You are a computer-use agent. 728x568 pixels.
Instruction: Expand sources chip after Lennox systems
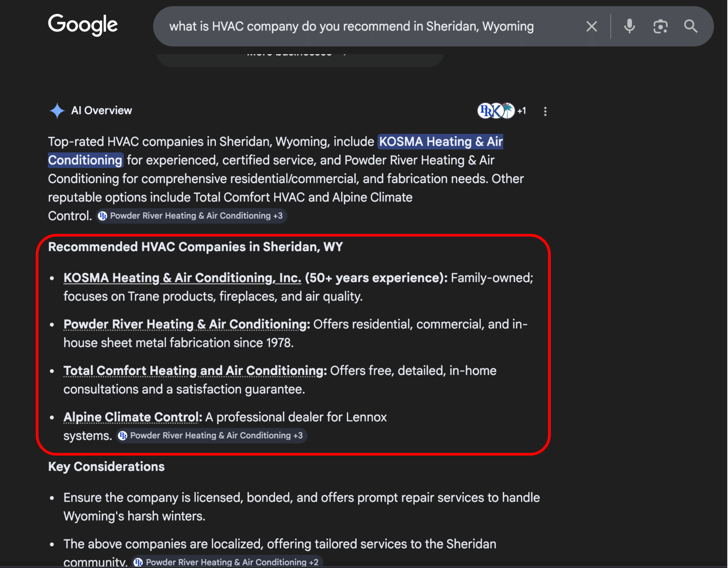click(x=212, y=436)
